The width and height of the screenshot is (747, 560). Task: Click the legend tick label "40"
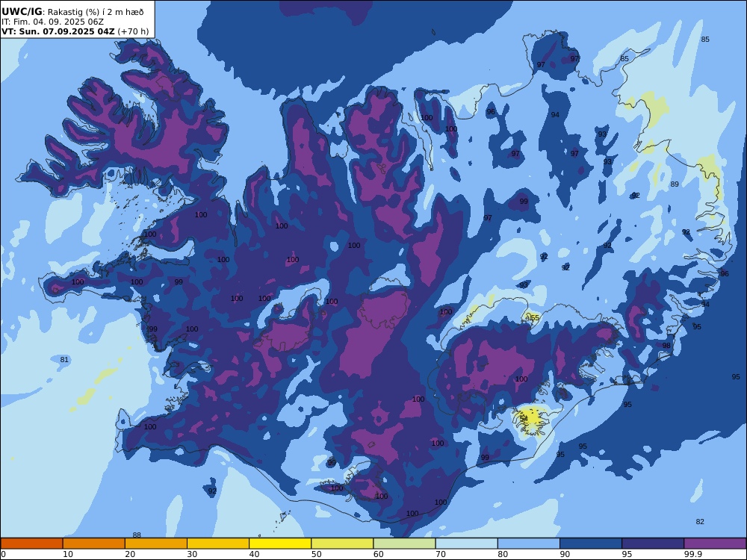(255, 554)
